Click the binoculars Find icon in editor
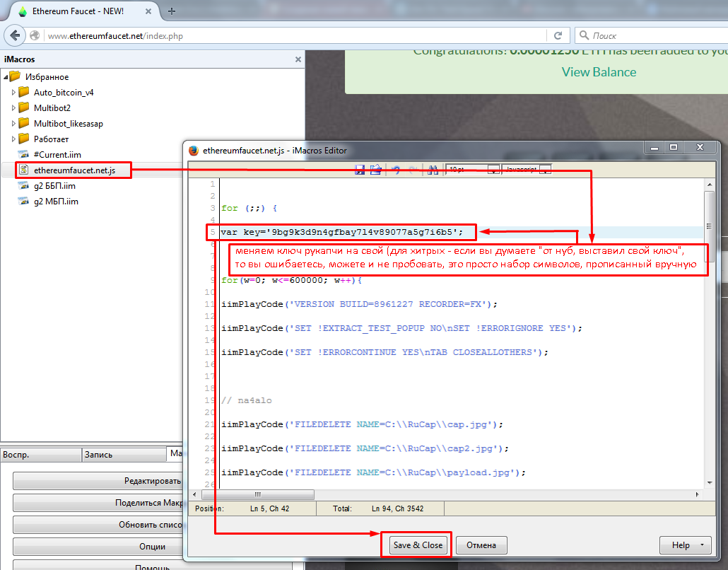The image size is (728, 570). (x=433, y=170)
